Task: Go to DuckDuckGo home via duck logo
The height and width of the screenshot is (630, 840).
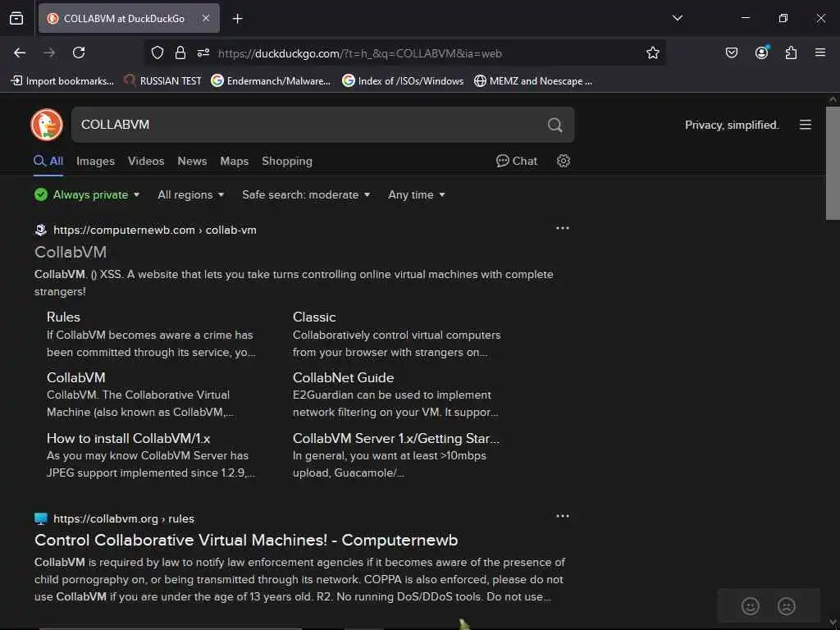Action: [x=47, y=125]
